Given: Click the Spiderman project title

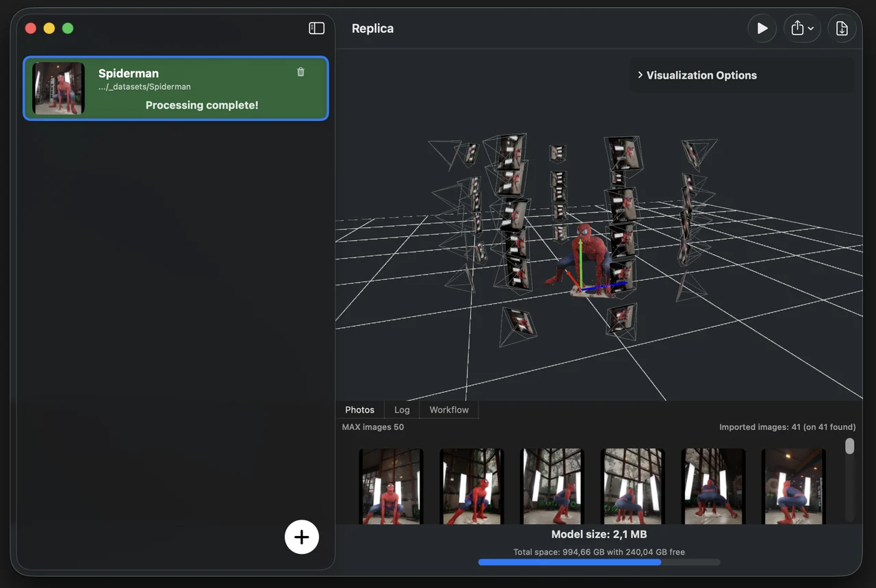Looking at the screenshot, I should point(128,73).
